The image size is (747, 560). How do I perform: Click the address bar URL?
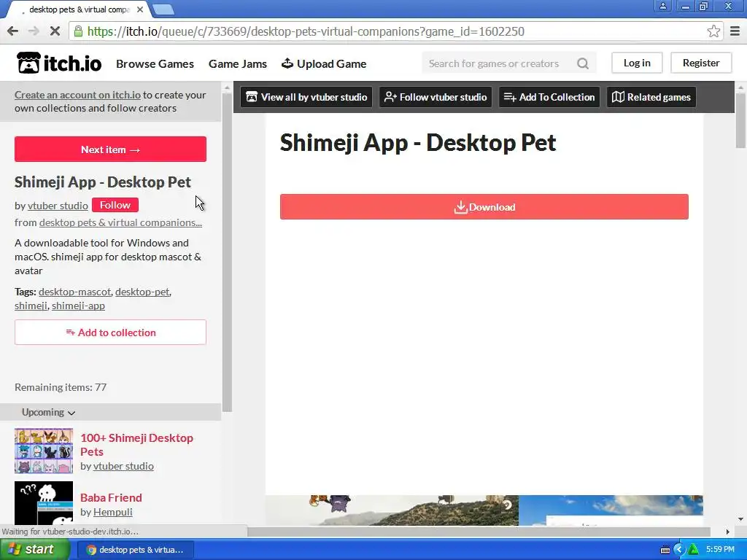(306, 31)
